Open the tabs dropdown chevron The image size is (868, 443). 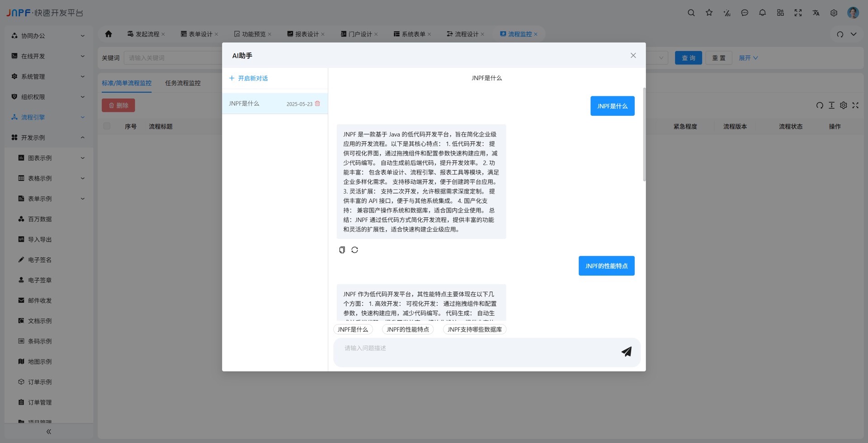(x=854, y=34)
